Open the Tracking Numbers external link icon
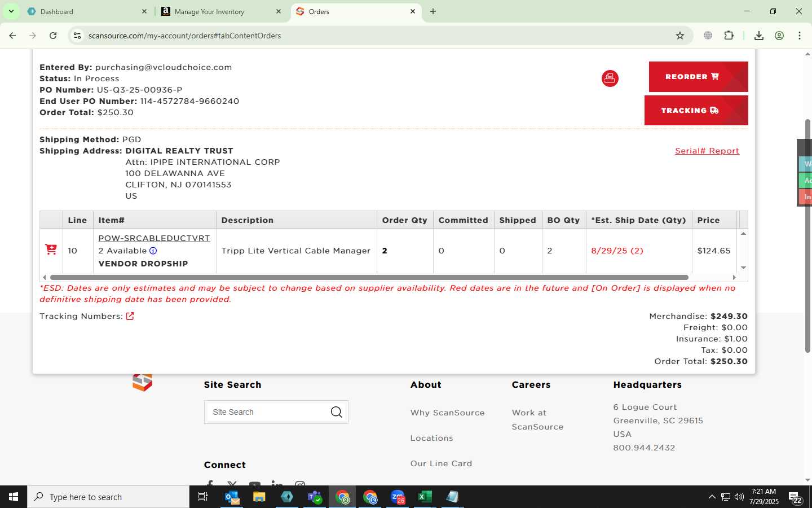812x508 pixels. (130, 316)
